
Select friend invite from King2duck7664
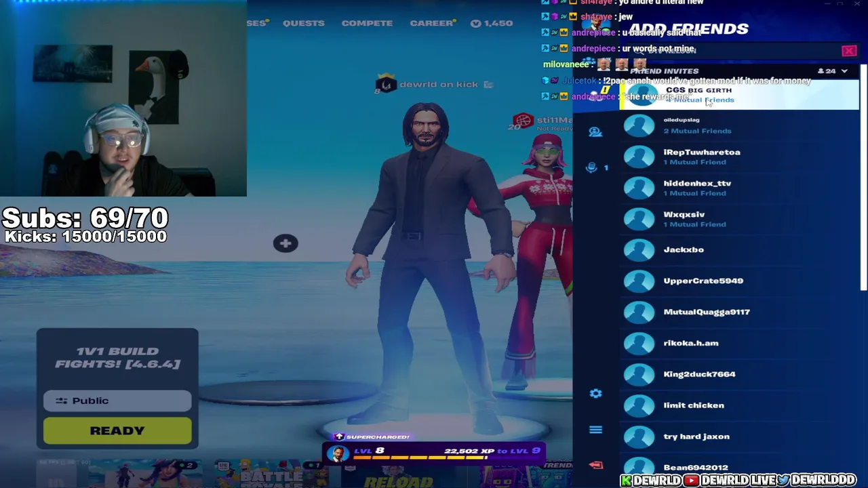739,374
